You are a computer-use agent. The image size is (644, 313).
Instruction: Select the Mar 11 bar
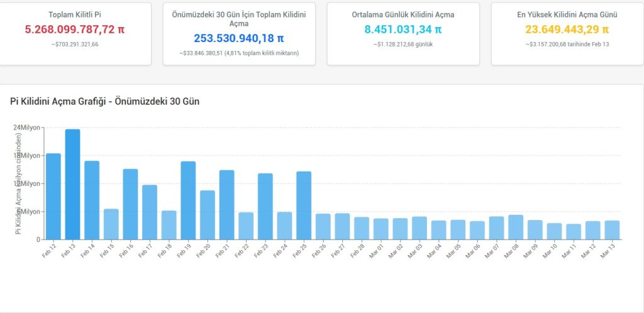point(574,231)
